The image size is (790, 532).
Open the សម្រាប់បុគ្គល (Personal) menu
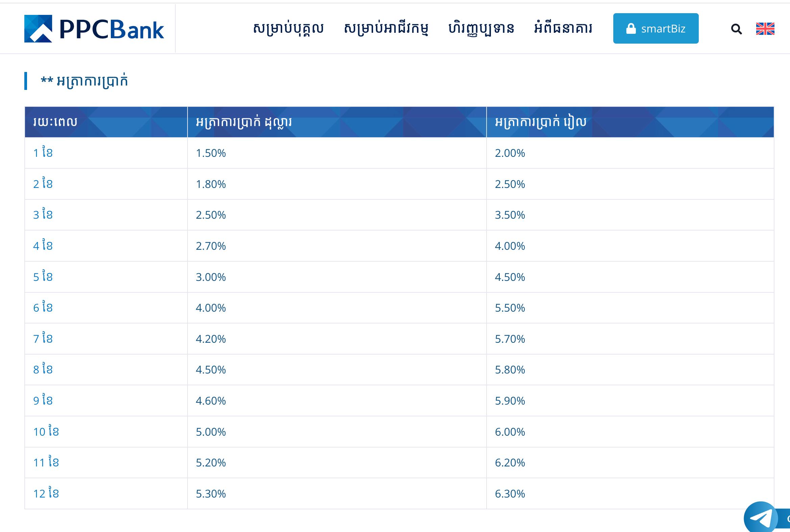point(288,29)
